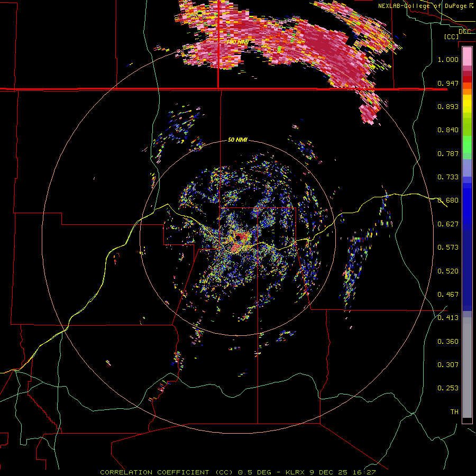Click the TH threshold label
The image size is (476, 476).
454,412
